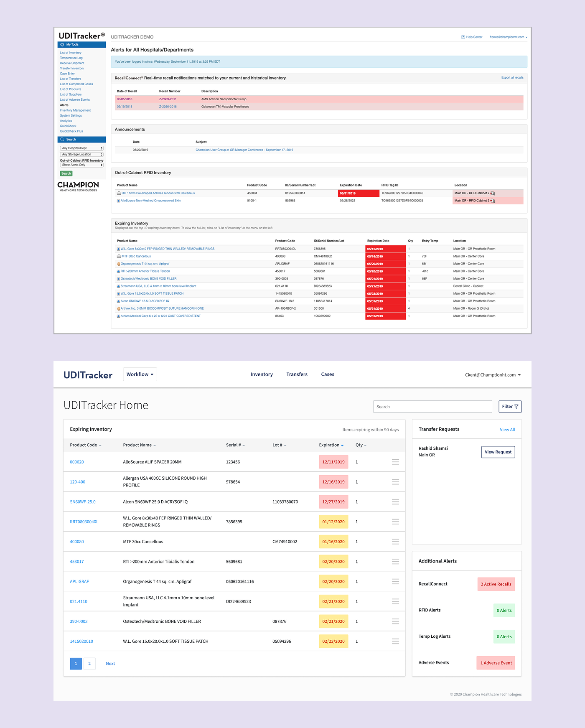The width and height of the screenshot is (585, 728).
Task: Open Inventory in top navigation
Action: [262, 374]
